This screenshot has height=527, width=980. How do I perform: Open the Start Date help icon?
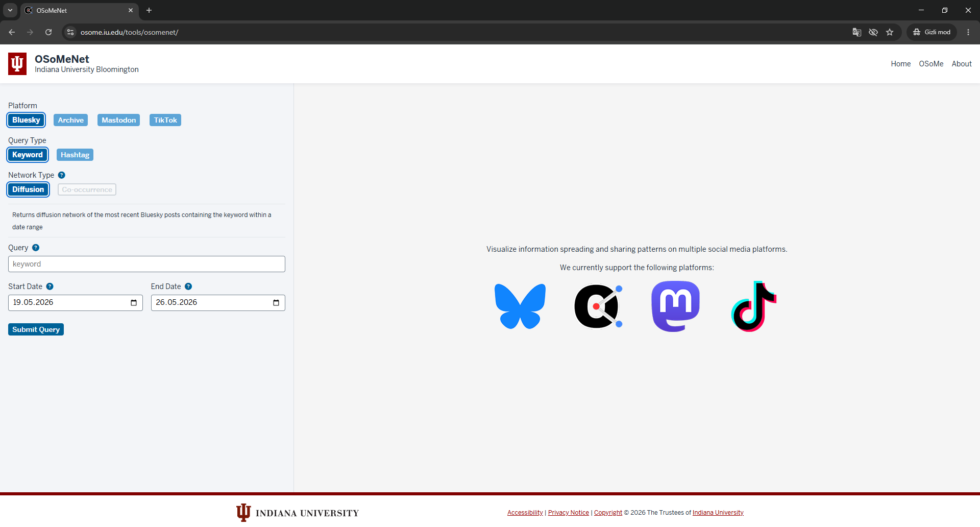pos(50,286)
